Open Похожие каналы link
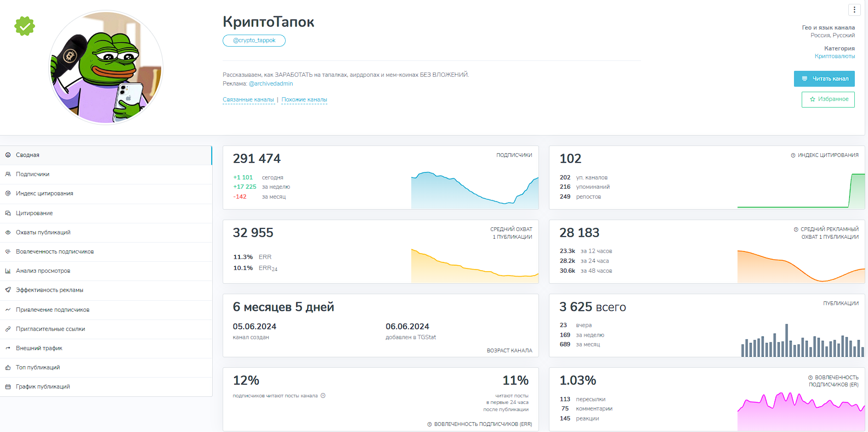Screen dimensions: 868x432 coord(304,100)
